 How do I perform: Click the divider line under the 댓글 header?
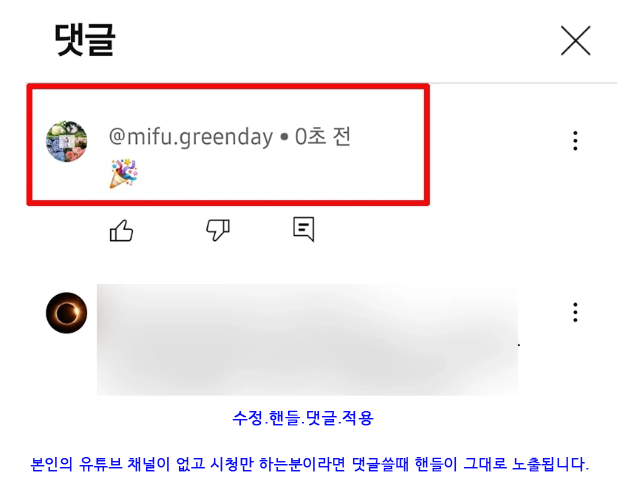524,83
